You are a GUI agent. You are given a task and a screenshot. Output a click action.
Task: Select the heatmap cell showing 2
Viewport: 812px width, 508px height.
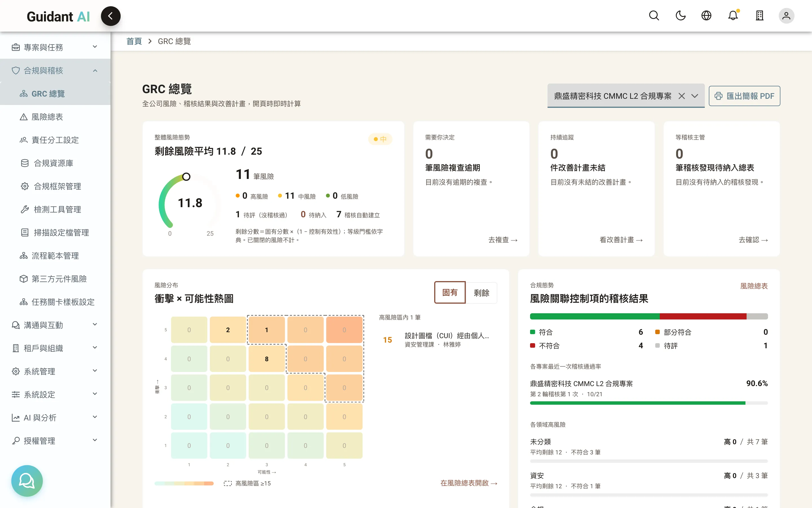point(228,330)
